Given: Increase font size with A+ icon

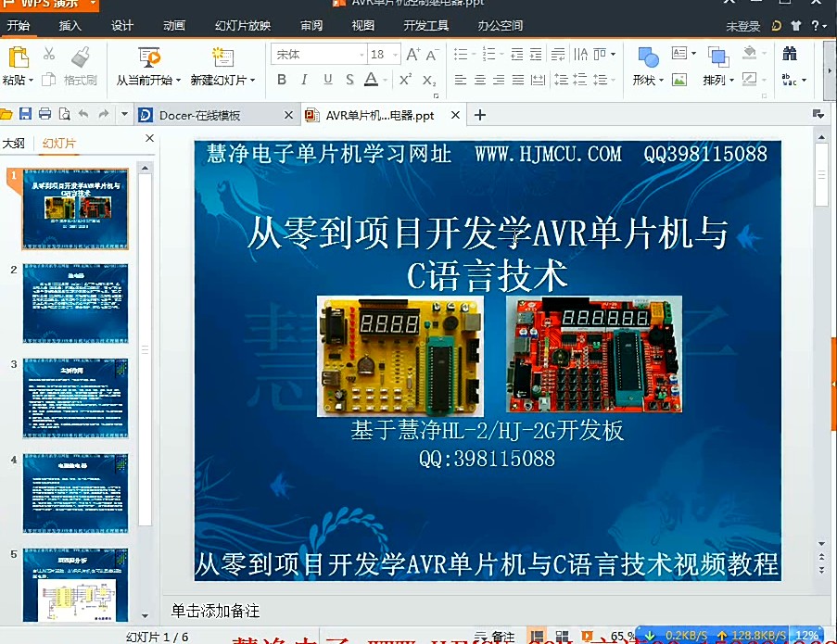Looking at the screenshot, I should pyautogui.click(x=412, y=55).
